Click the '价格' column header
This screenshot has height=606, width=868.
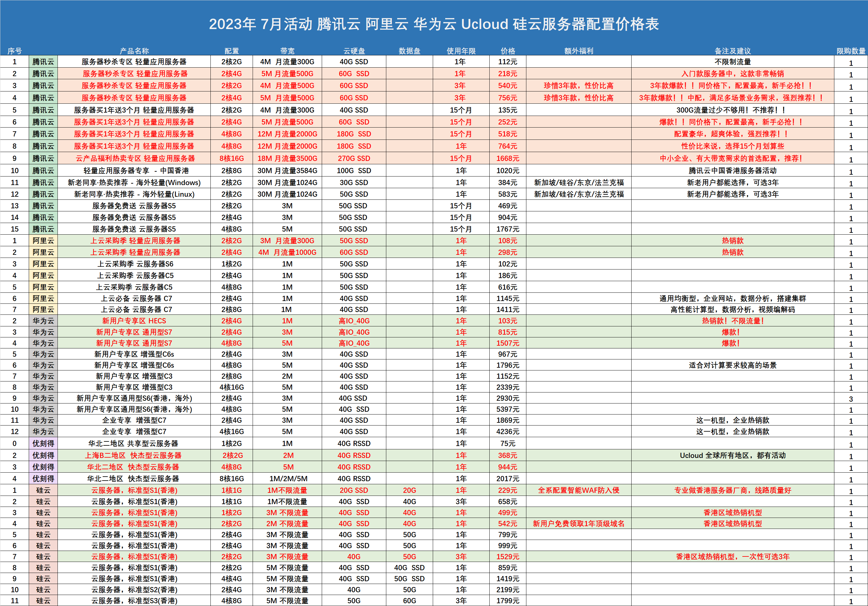pyautogui.click(x=508, y=51)
